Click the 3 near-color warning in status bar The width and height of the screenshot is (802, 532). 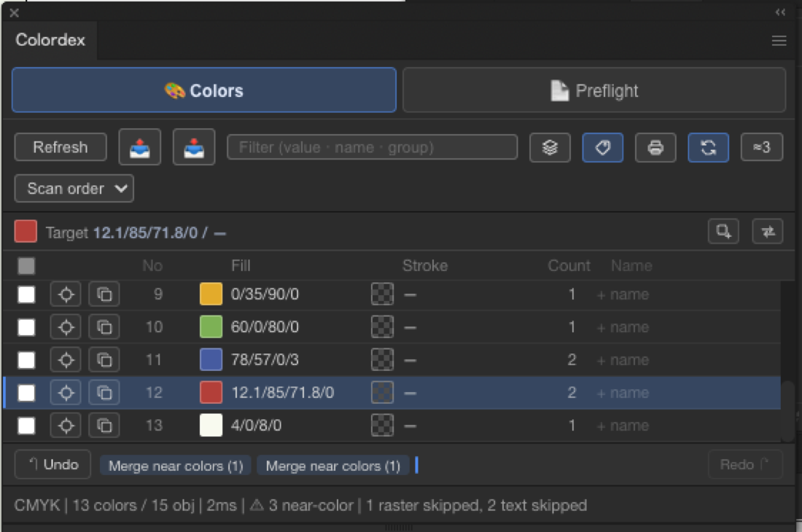click(x=301, y=506)
